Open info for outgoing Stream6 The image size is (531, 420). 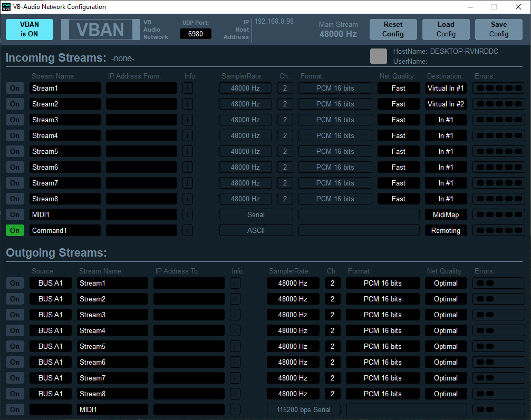(235, 362)
